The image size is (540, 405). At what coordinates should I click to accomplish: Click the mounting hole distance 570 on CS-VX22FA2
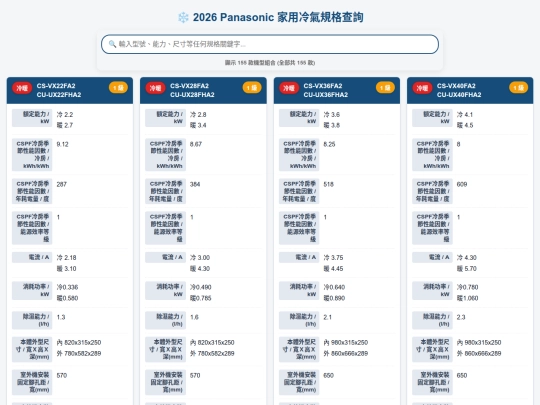[x=62, y=375]
